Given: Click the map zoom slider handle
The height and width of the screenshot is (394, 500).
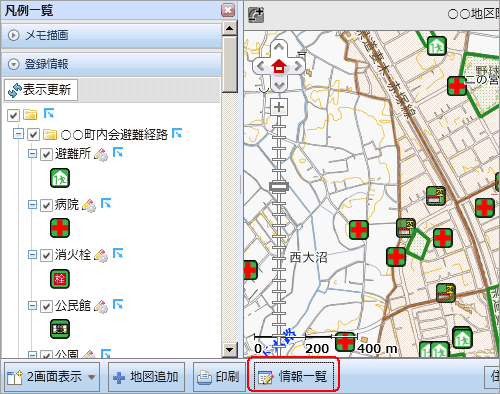Looking at the screenshot, I should tap(279, 186).
